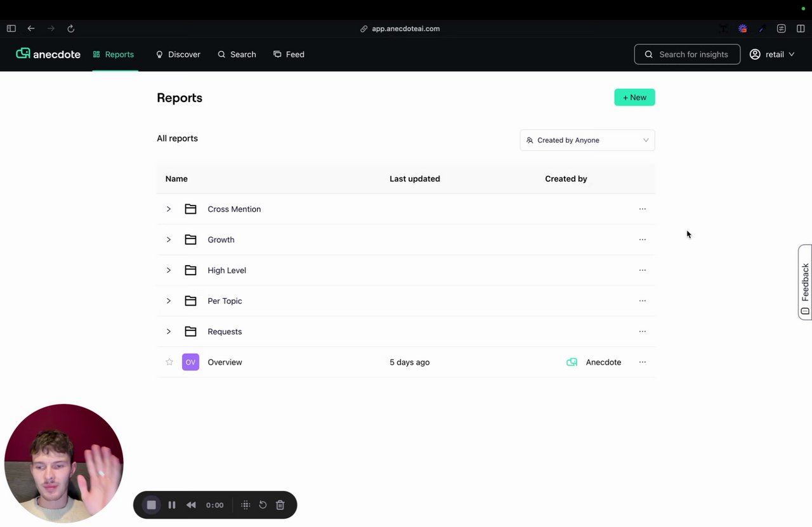This screenshot has width=812, height=527.
Task: Click the browser back arrow
Action: 31,29
